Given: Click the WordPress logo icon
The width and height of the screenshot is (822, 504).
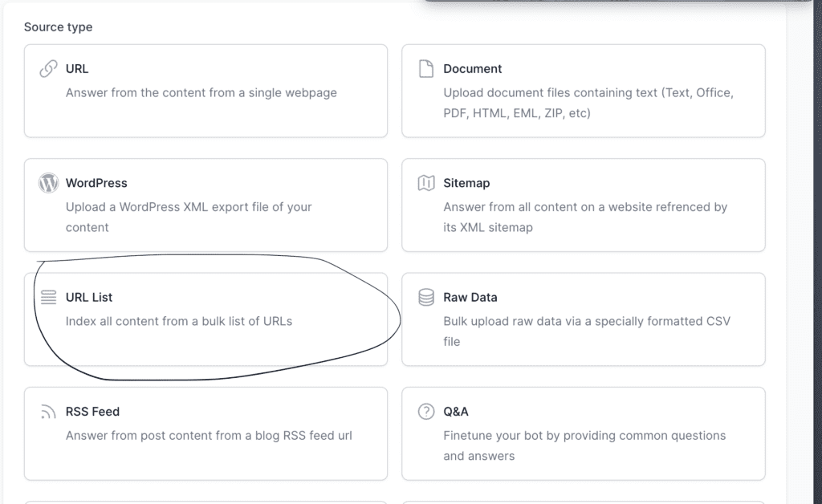Looking at the screenshot, I should (48, 183).
